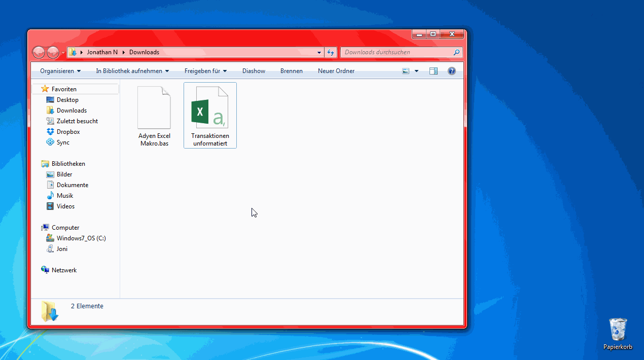Click the Favoriten star icon
Image resolution: width=644 pixels, height=360 pixels.
coord(45,89)
